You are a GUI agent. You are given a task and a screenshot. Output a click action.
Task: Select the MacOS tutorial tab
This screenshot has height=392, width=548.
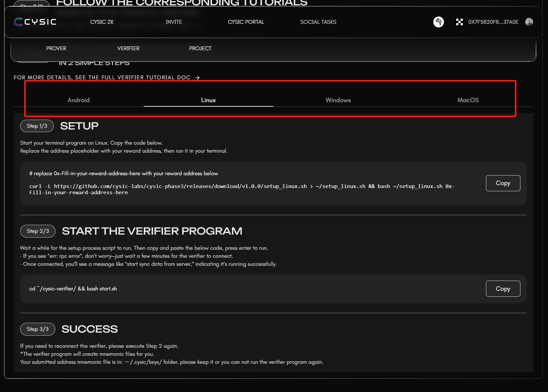pyautogui.click(x=468, y=100)
